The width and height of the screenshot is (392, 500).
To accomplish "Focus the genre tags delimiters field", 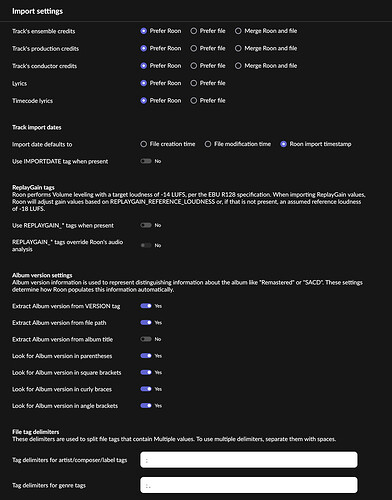I will pos(249,485).
